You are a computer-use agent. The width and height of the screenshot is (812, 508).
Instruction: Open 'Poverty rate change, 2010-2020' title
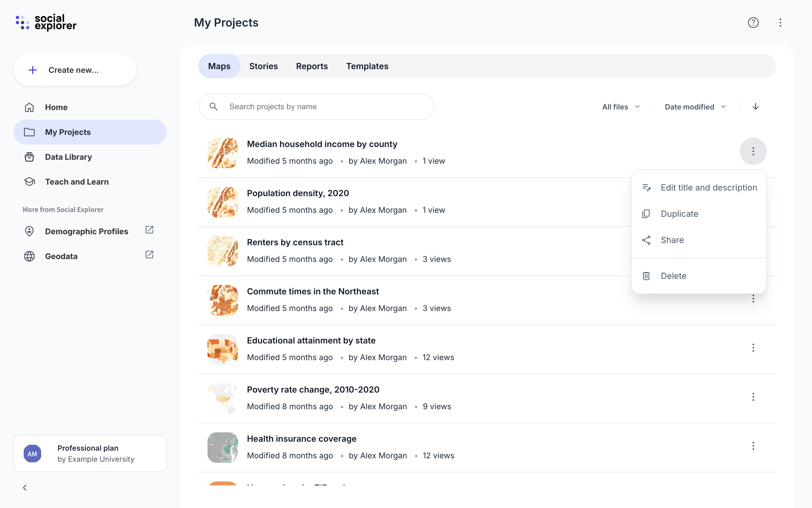pos(313,389)
